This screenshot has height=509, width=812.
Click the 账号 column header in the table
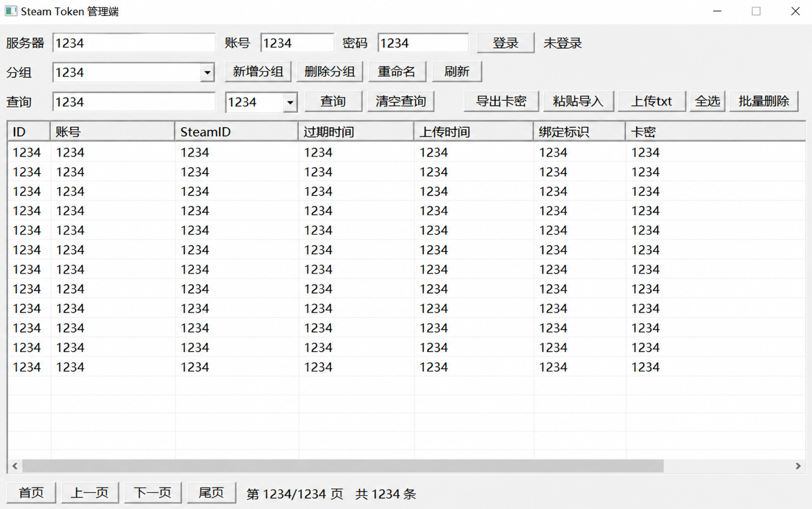[112, 132]
